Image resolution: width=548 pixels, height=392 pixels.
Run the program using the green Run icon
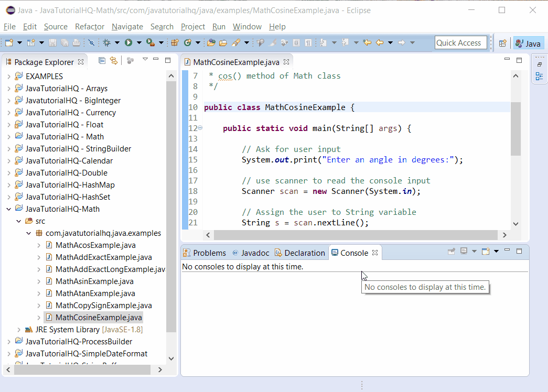pos(128,42)
